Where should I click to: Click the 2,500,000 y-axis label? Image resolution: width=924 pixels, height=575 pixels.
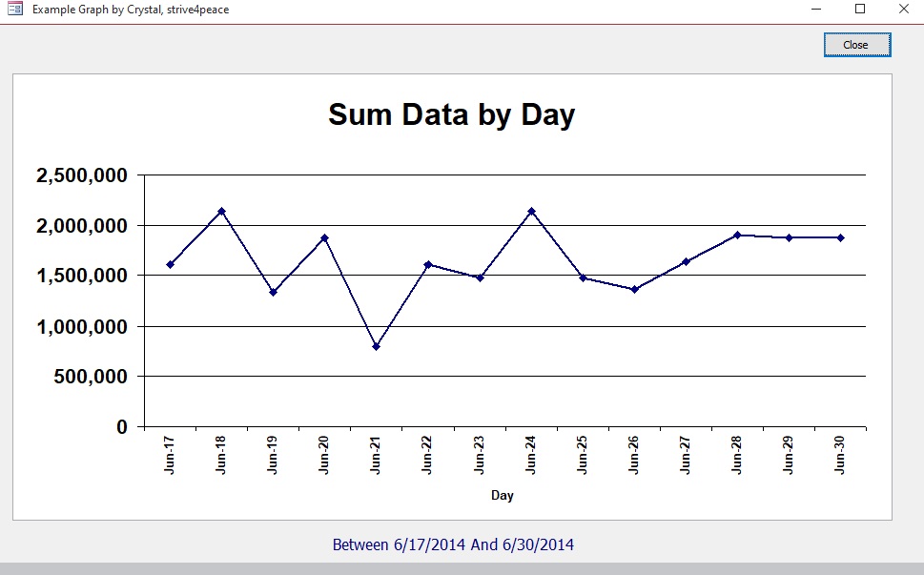[82, 175]
